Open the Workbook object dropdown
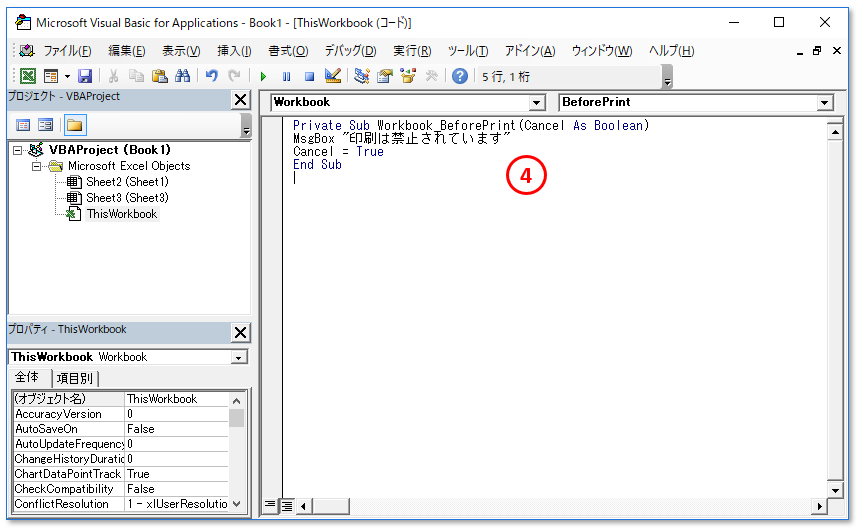Viewport: 859px width, 529px height. [x=537, y=102]
